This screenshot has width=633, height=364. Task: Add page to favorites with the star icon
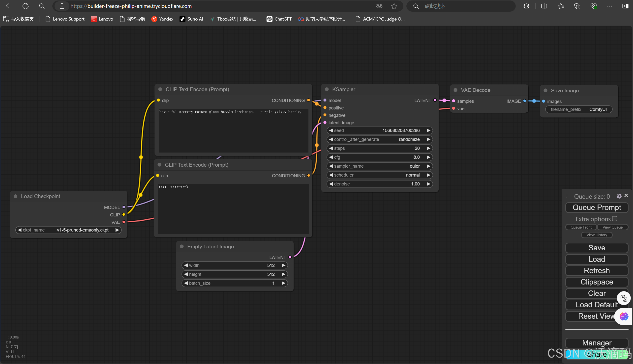394,6
